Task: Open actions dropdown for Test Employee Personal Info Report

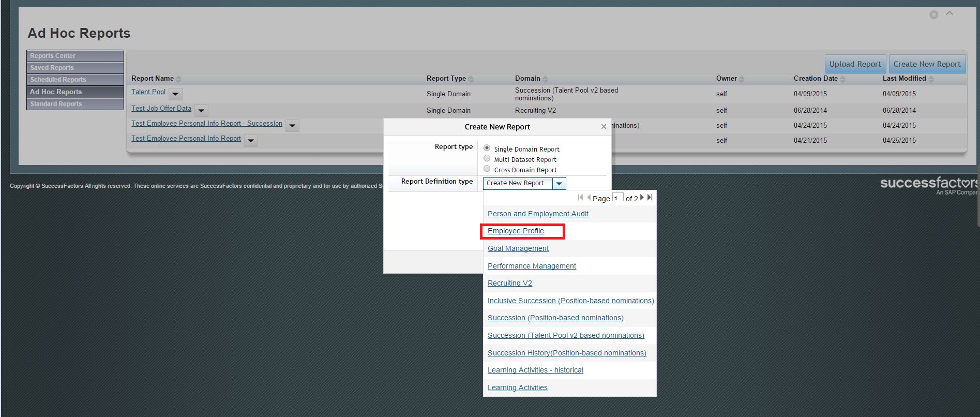Action: pos(251,141)
